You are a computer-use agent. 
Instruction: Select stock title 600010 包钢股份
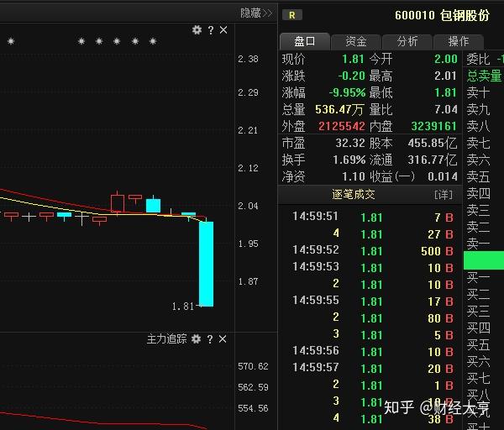point(442,15)
